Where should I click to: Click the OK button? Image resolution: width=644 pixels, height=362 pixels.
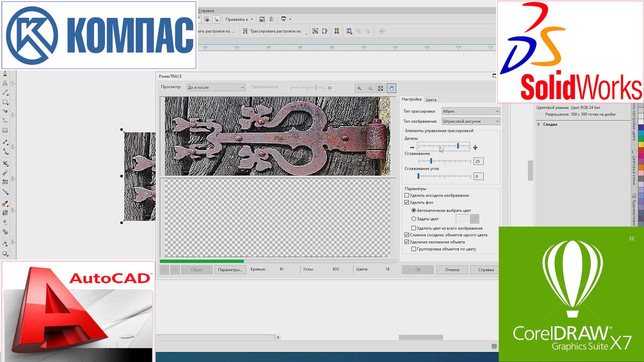[x=418, y=270]
